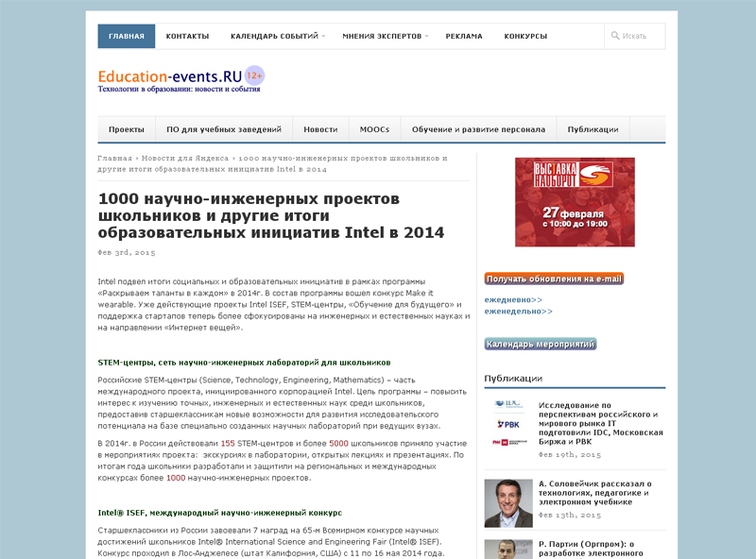Screen dimensions: 756x559
Task: Click the Фев 3rd, 2015 article date
Action: (x=127, y=252)
